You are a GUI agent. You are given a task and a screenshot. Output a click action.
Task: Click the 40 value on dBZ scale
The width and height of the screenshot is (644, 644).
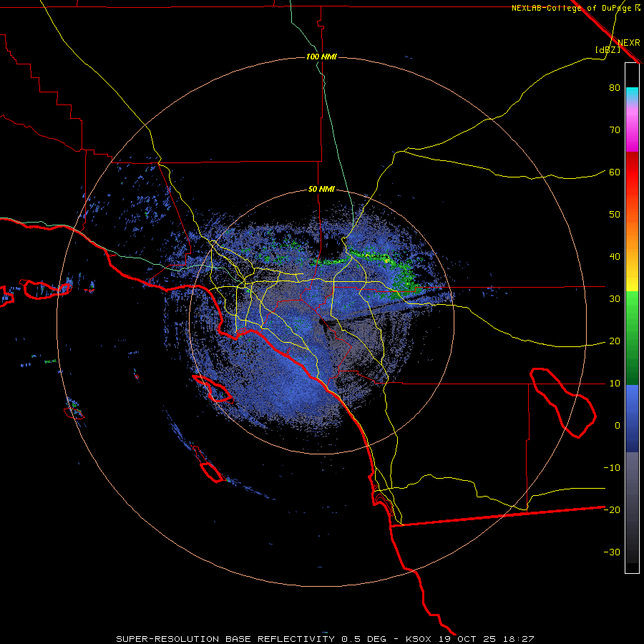(615, 257)
